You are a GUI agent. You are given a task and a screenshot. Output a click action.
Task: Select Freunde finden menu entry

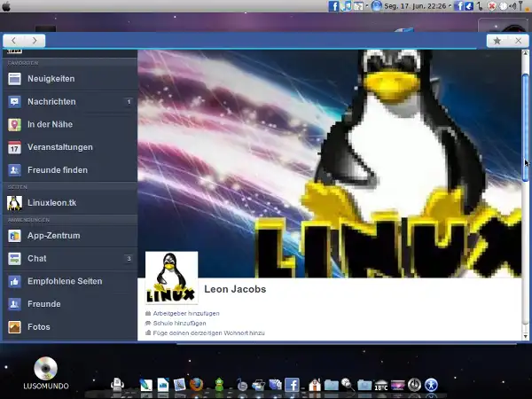coord(70,170)
